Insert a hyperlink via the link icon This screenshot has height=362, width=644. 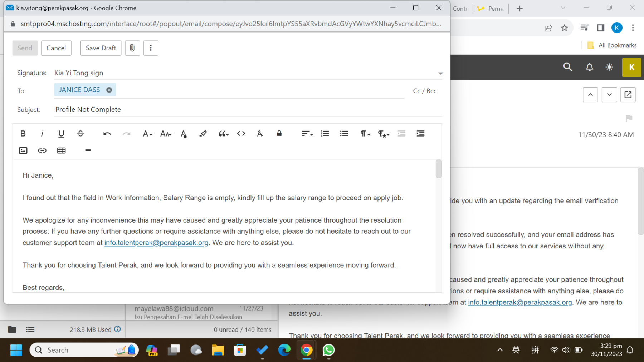pyautogui.click(x=42, y=150)
